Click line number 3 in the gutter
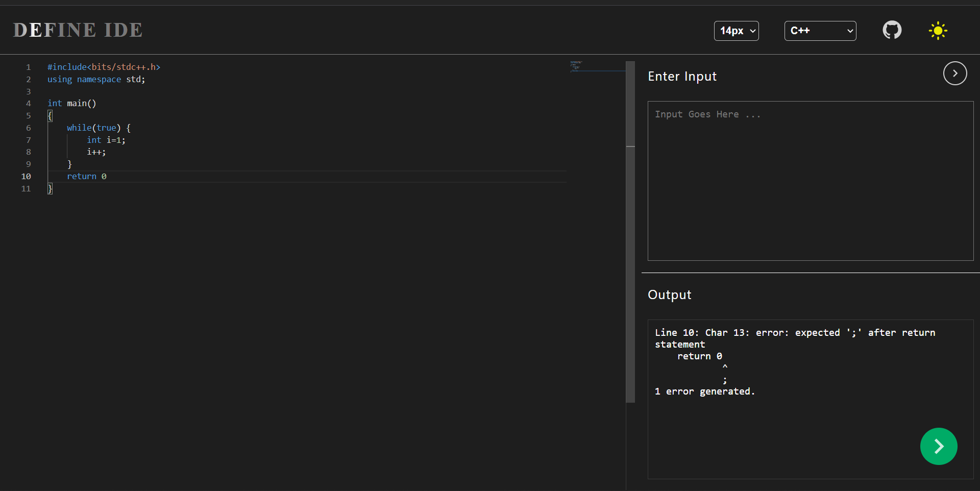The height and width of the screenshot is (491, 980). click(29, 91)
